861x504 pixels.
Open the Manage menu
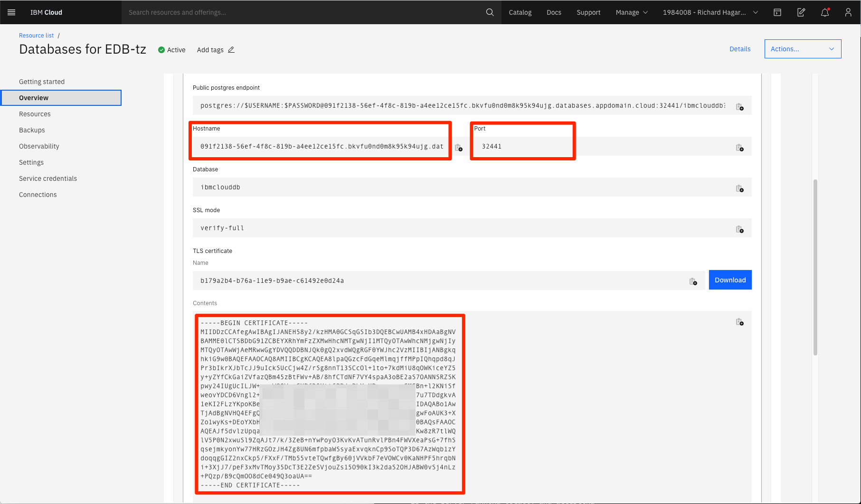[632, 12]
